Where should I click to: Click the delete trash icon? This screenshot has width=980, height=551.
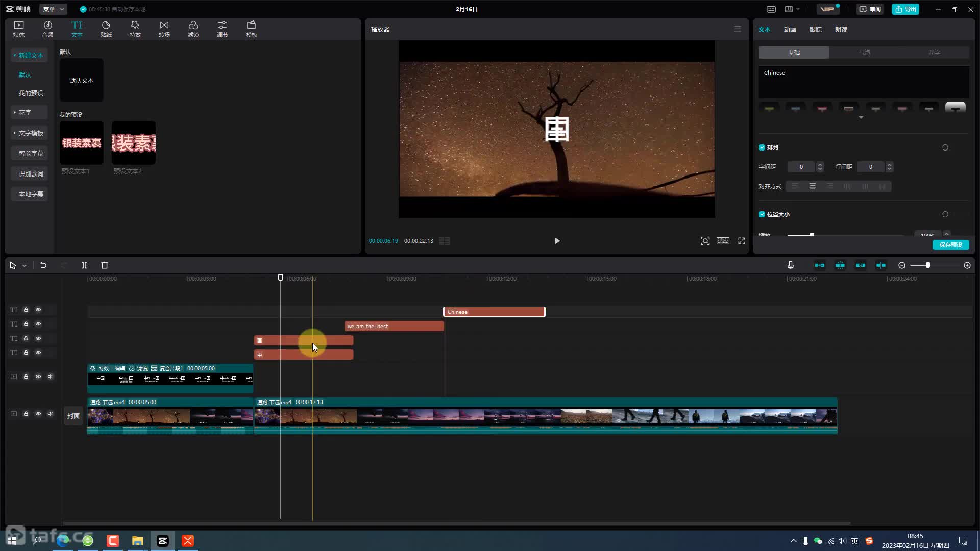[x=105, y=265]
